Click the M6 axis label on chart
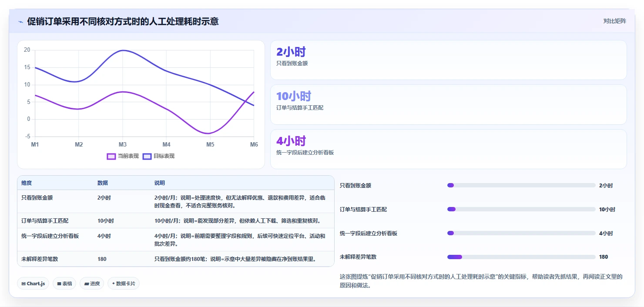 tap(254, 144)
